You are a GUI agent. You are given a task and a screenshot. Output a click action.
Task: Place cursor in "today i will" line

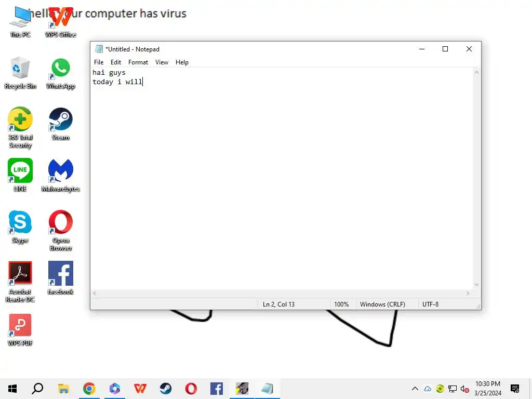(117, 82)
